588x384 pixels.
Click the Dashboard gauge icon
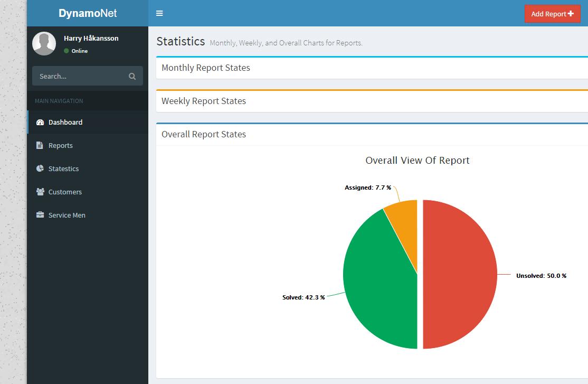point(40,122)
